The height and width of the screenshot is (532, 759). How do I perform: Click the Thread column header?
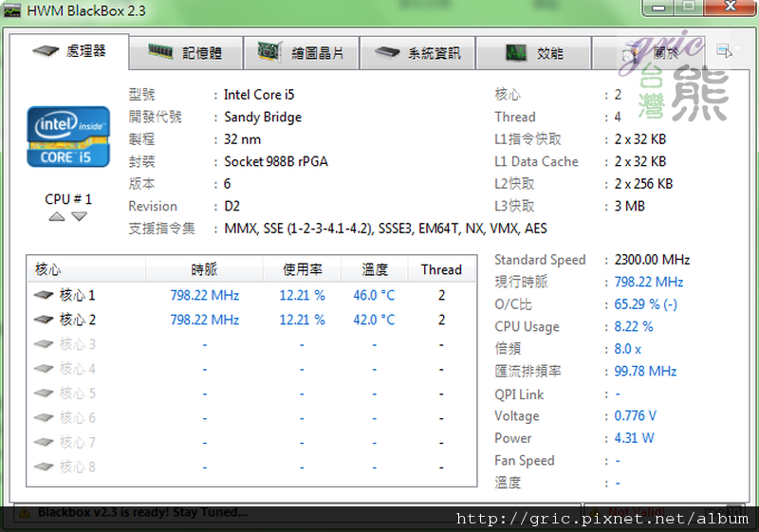tap(441, 269)
